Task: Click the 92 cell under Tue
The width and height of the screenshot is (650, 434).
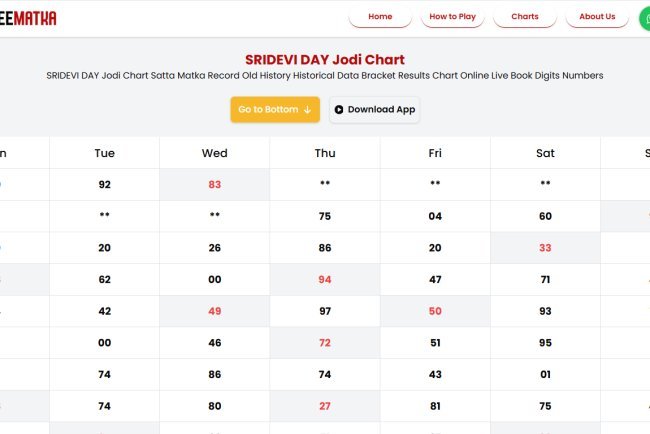Action: click(104, 184)
